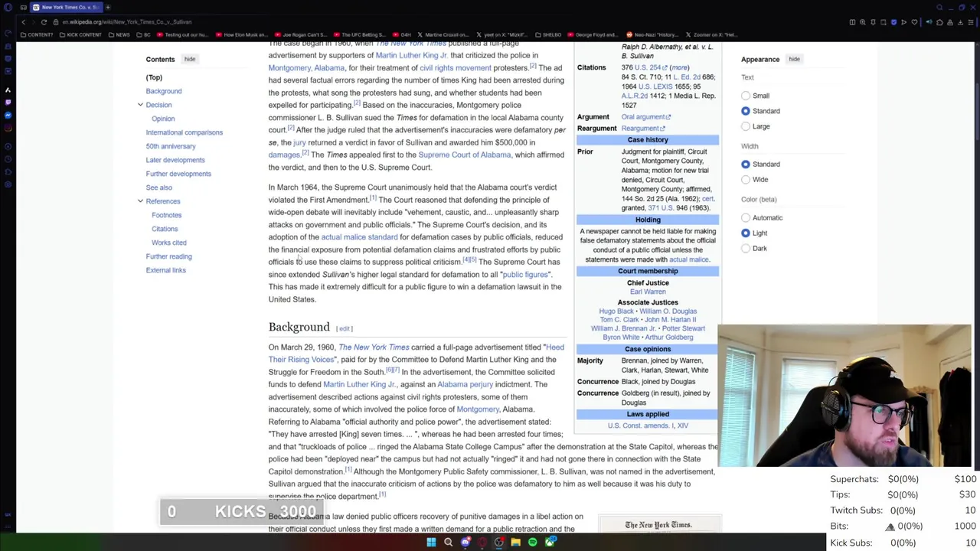
Task: Open the 'public figures' link
Action: pyautogui.click(x=525, y=275)
